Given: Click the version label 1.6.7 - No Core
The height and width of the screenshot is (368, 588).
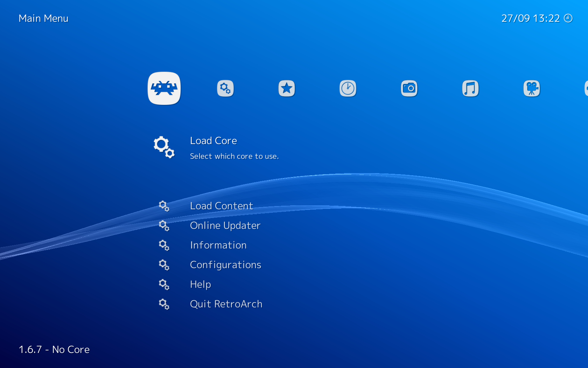Looking at the screenshot, I should 54,349.
